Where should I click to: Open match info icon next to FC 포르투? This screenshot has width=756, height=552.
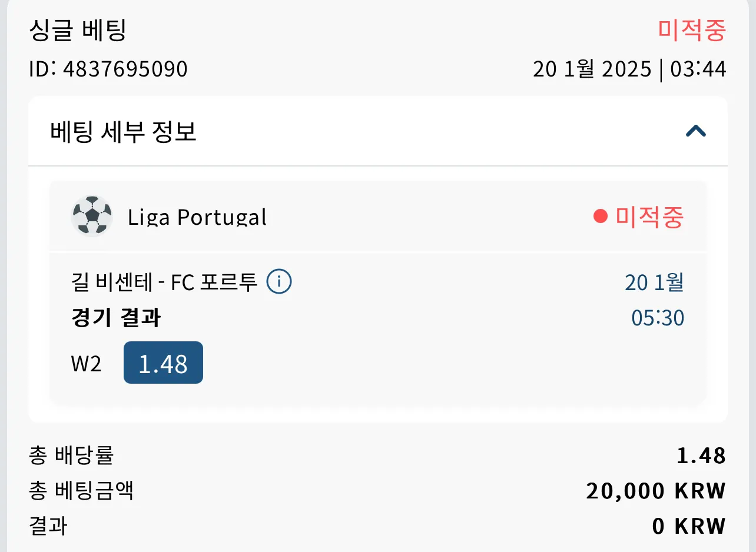pos(279,282)
